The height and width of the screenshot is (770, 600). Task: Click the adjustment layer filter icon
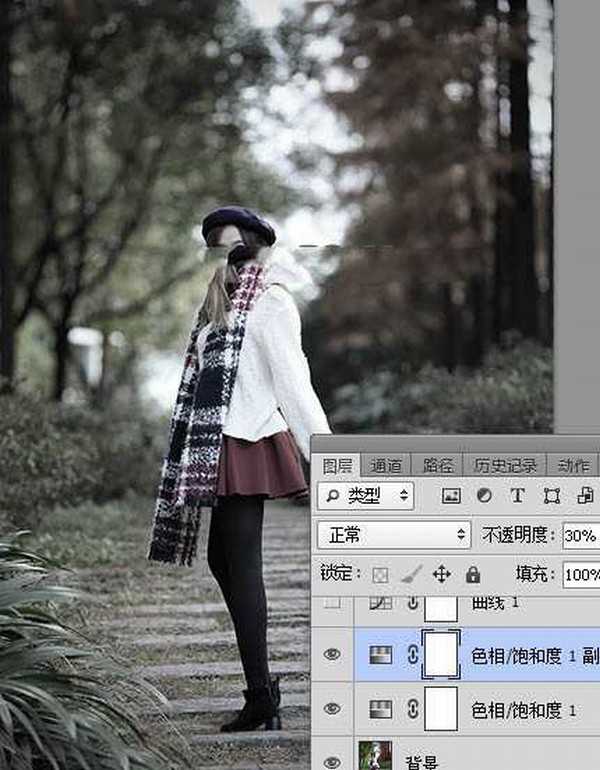(x=484, y=495)
